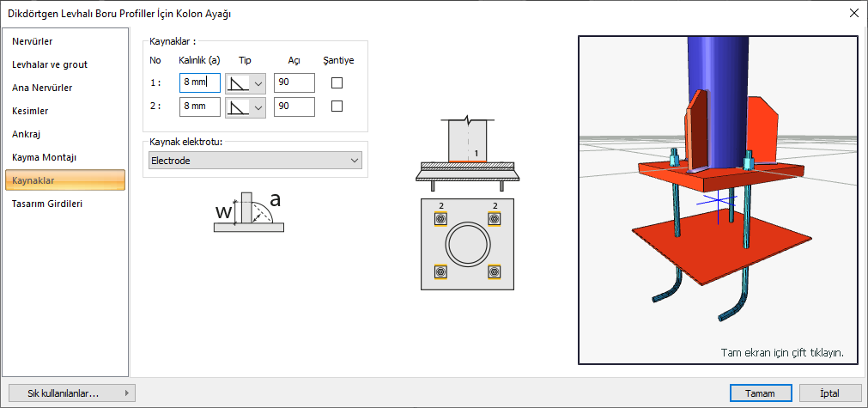Screen dimensions: 868x408
Task: Click the weld dimension diagram showing w and a
Action: point(248,213)
